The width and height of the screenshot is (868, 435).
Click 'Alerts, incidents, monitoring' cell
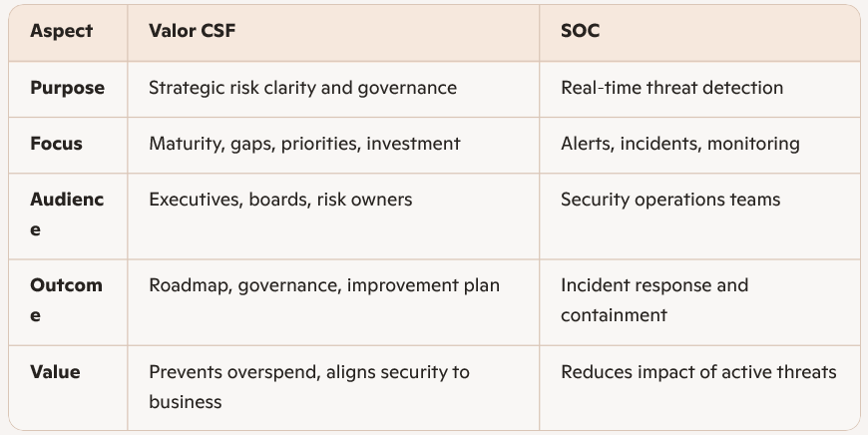tap(679, 144)
